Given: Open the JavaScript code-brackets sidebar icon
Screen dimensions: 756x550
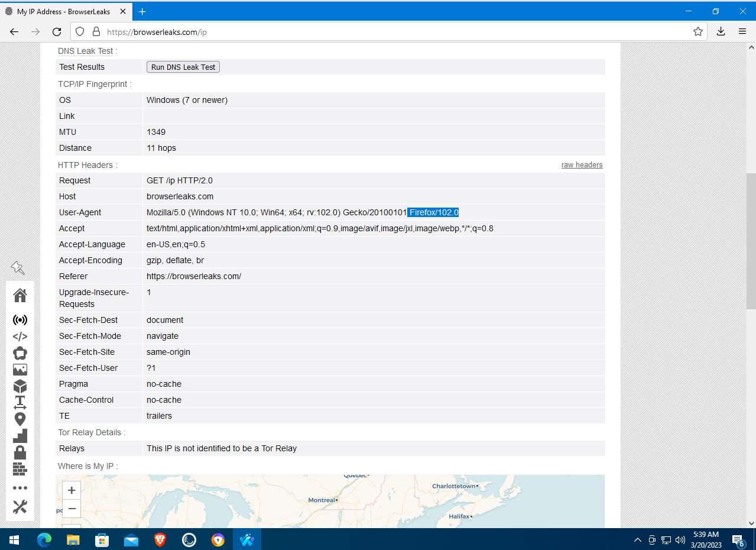Looking at the screenshot, I should tap(20, 337).
